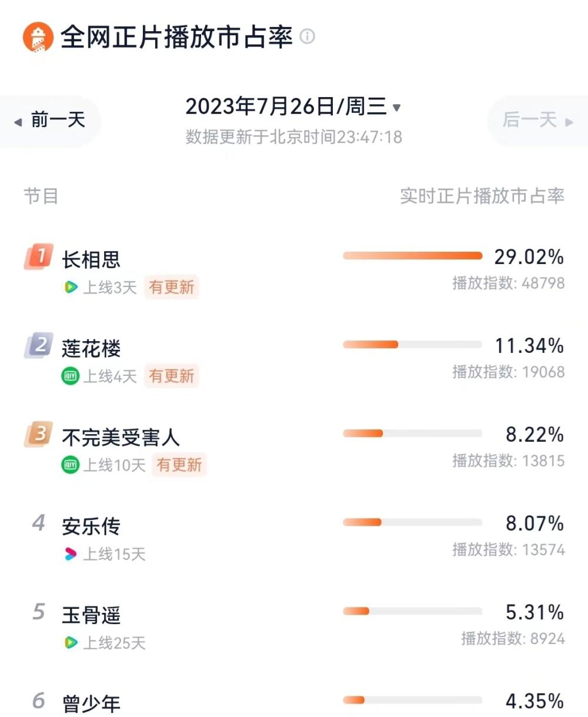Go to previous day with 前一天
The height and width of the screenshot is (717, 588).
click(50, 121)
